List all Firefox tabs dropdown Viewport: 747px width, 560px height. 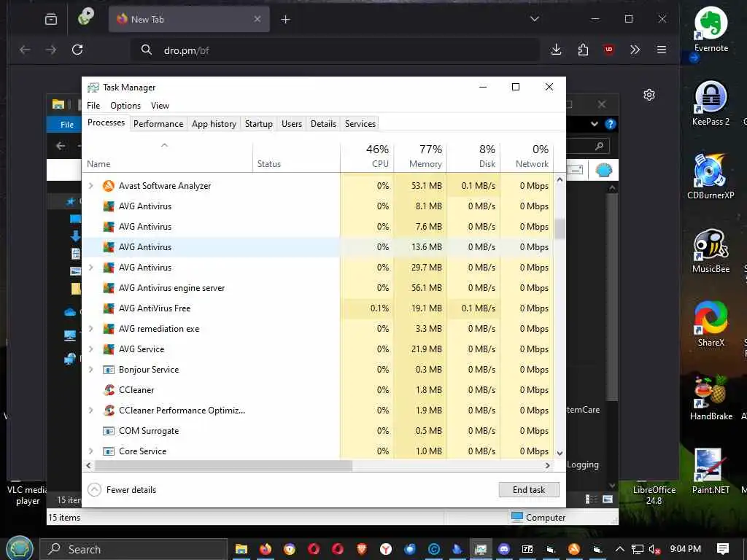pyautogui.click(x=535, y=19)
